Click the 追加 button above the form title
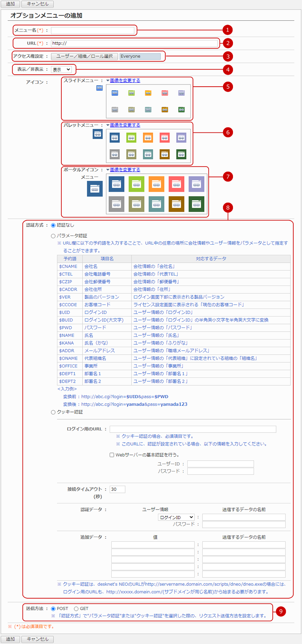The image size is (302, 644). point(10,4)
